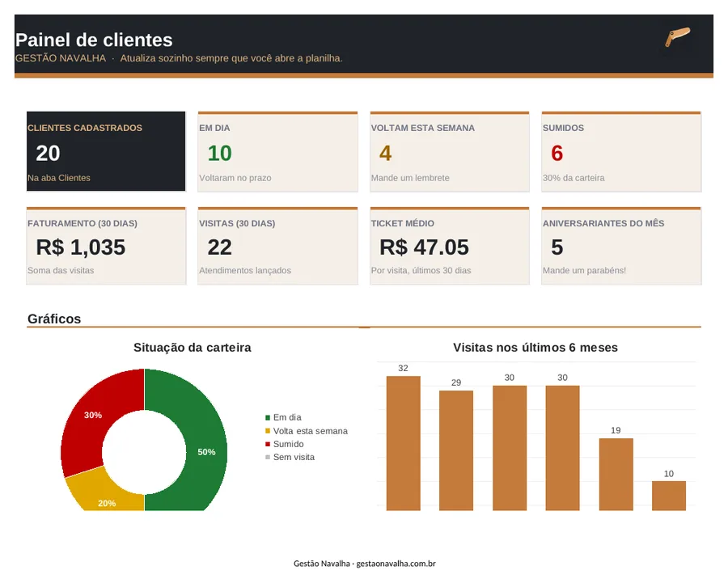
Task: Click 'Voltaram no prazo' caption
Action: 235,178
